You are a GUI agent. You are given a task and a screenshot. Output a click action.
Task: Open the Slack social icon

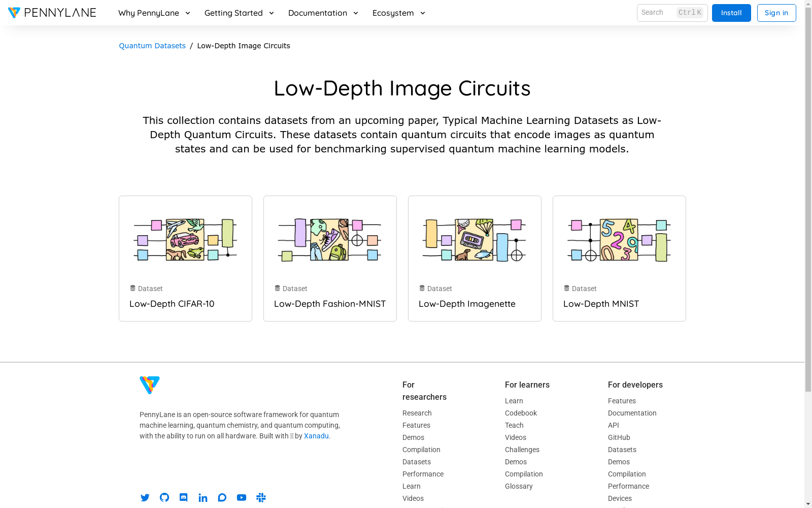(x=261, y=498)
